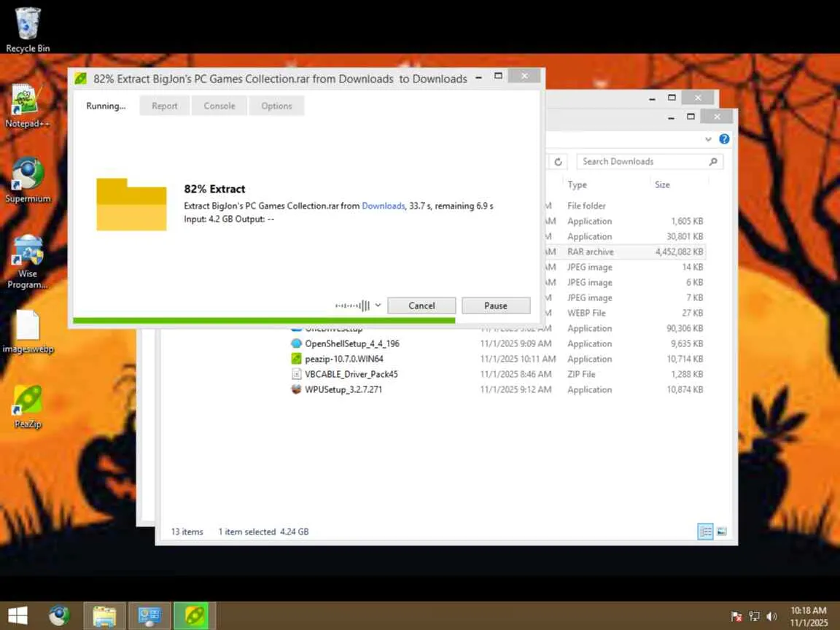Select the RAR archive 4,452,082 KB row
840x630 pixels.
pos(625,252)
